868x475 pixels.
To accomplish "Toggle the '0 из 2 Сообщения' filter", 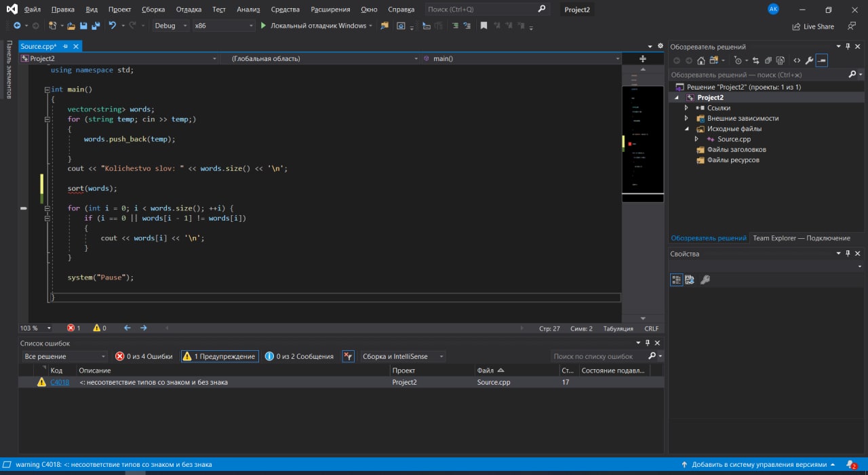I will 299,356.
